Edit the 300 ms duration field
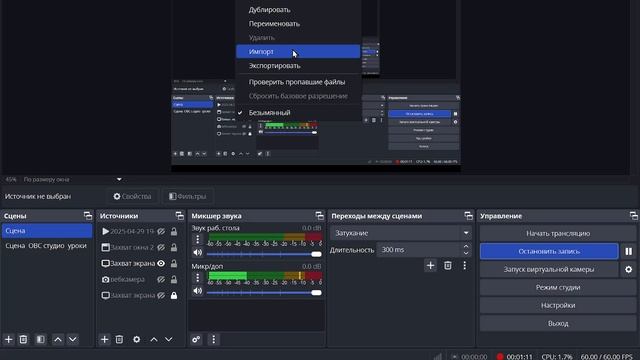640x360 pixels. tap(419, 249)
